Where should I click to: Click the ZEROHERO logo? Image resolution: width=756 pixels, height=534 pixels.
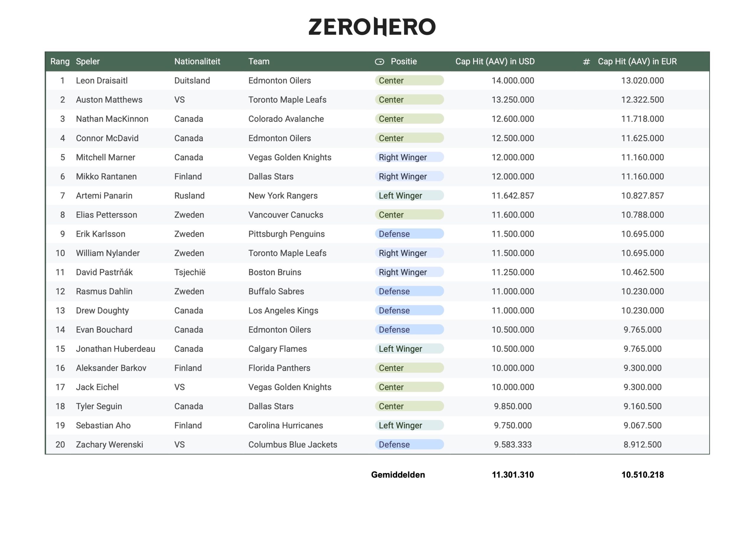click(x=372, y=27)
